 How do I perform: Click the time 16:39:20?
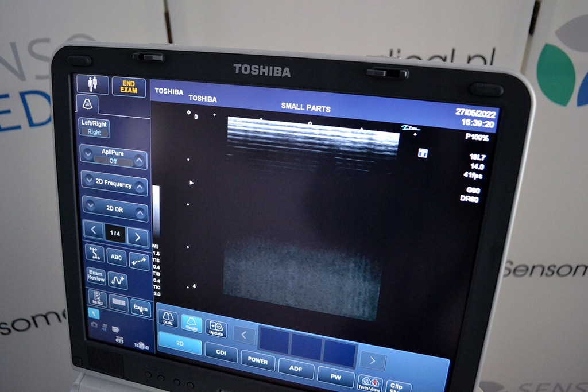pyautogui.click(x=478, y=123)
